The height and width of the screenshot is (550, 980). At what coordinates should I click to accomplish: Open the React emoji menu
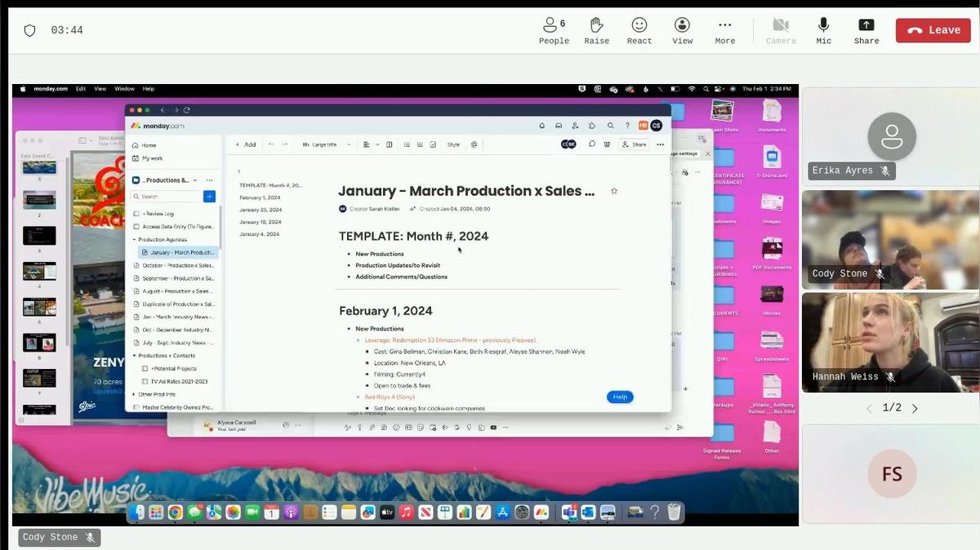pyautogui.click(x=639, y=31)
